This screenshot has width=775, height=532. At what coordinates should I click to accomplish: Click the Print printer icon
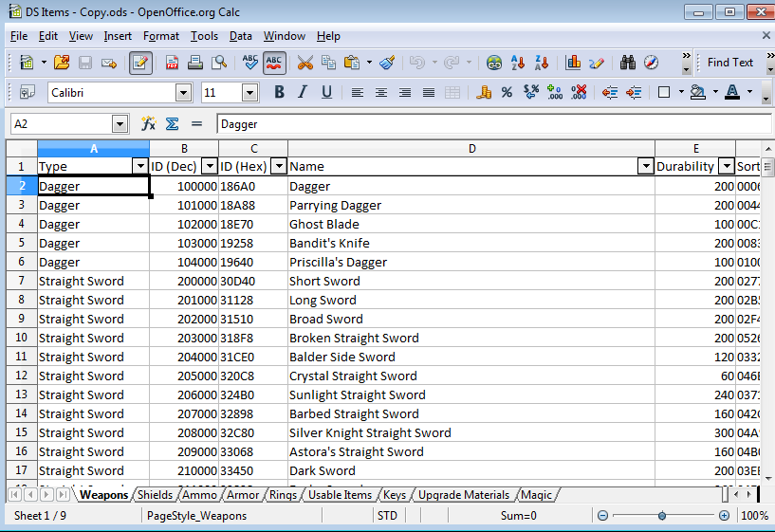click(x=195, y=63)
